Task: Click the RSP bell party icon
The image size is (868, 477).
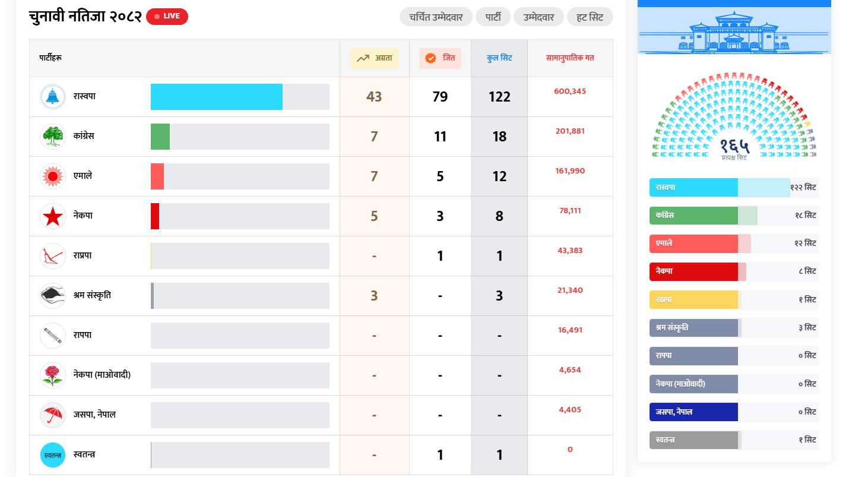Action: (52, 97)
